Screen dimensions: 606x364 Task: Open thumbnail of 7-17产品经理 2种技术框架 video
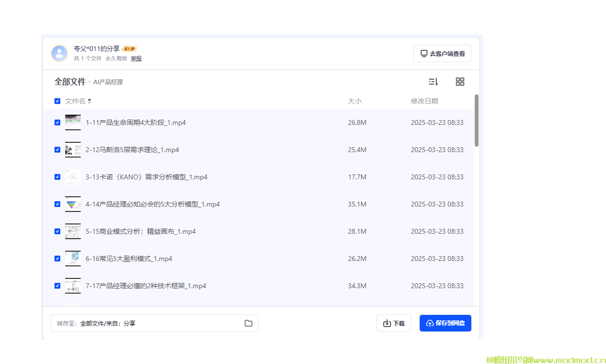pyautogui.click(x=73, y=286)
